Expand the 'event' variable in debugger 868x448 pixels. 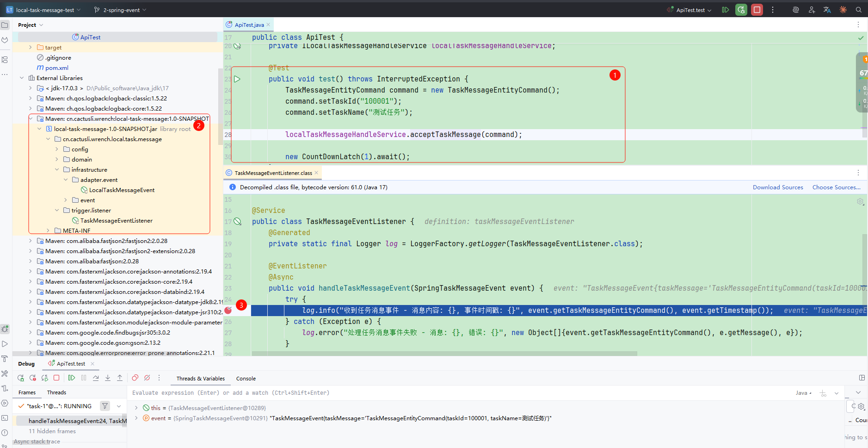(x=136, y=418)
